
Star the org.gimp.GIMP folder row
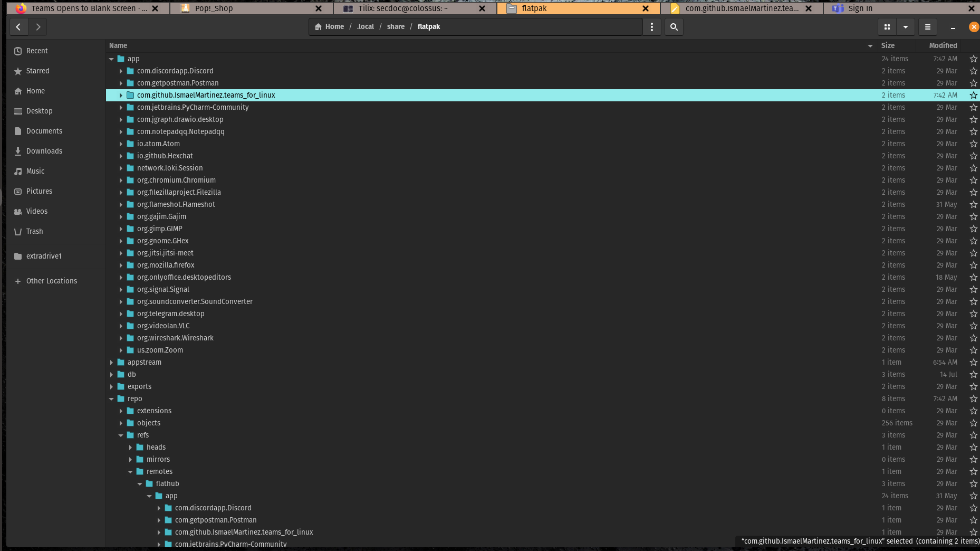(x=973, y=229)
